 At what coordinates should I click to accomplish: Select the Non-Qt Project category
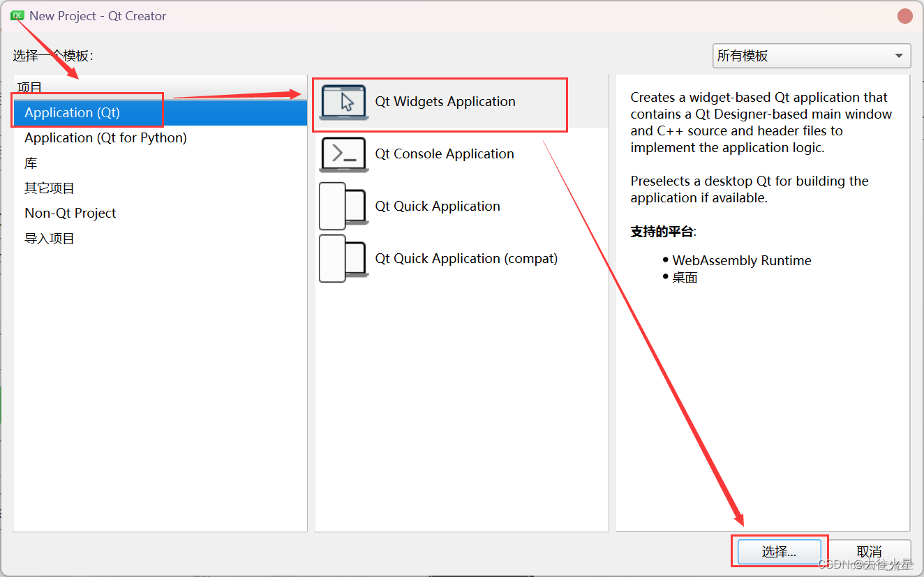point(161,213)
